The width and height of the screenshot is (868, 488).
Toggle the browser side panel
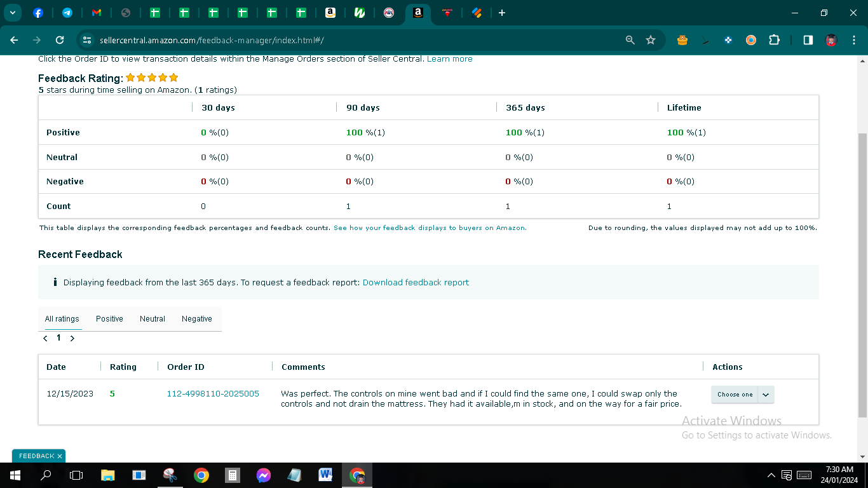click(x=808, y=40)
